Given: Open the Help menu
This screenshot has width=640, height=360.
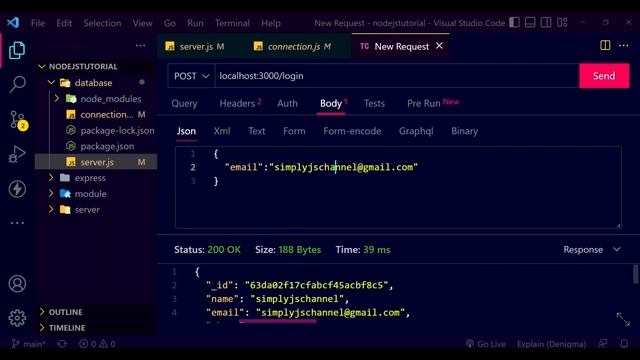Looking at the screenshot, I should [x=271, y=23].
